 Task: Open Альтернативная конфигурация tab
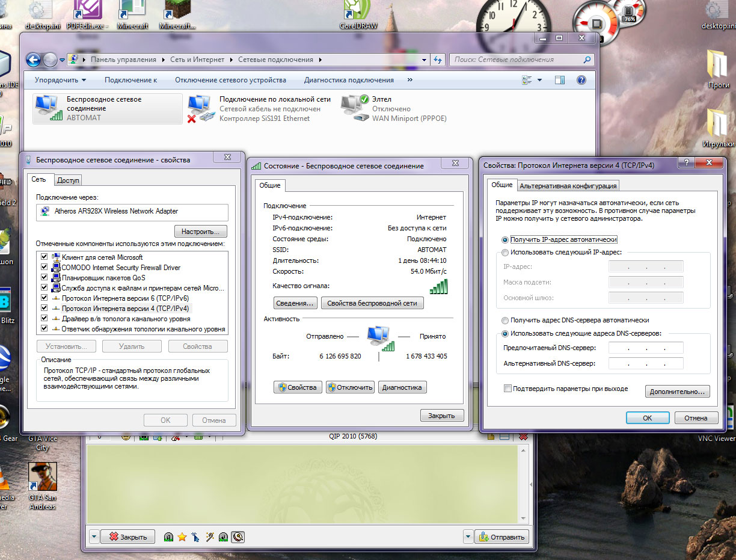(568, 186)
